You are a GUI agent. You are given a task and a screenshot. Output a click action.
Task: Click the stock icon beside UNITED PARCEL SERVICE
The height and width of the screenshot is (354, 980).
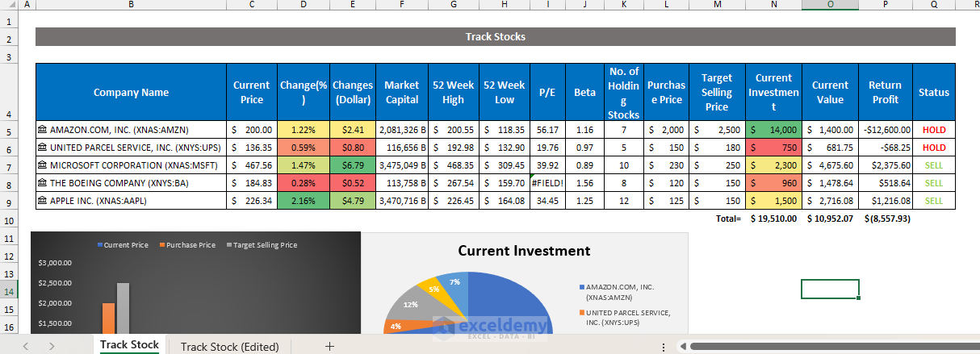point(43,148)
